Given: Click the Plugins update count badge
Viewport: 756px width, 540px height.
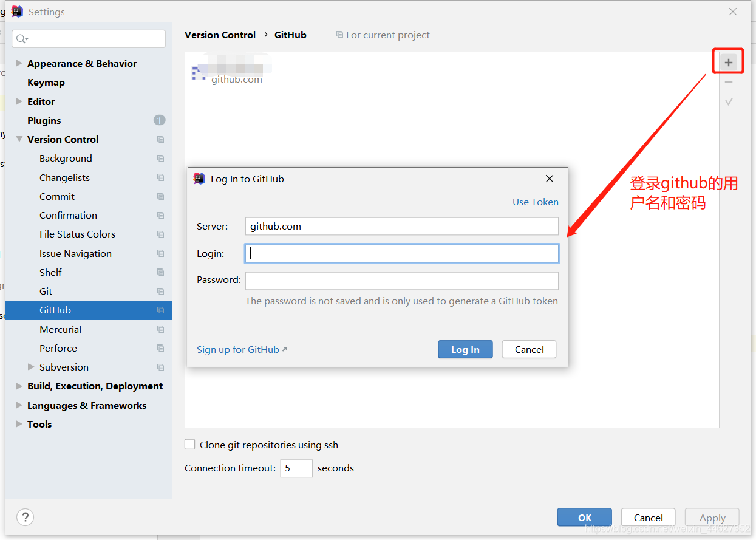Looking at the screenshot, I should pyautogui.click(x=159, y=120).
